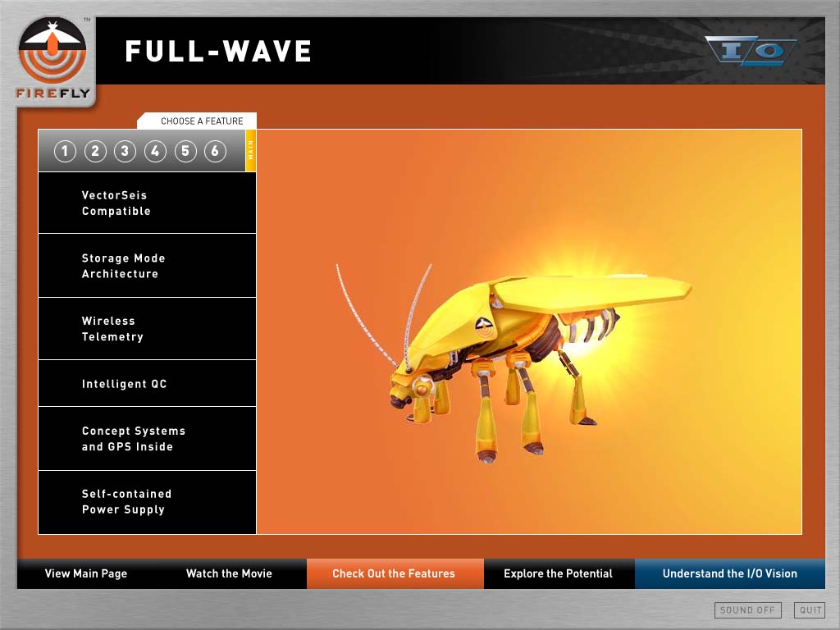Open Storage Mode Architecture feature
The image size is (840, 630).
click(147, 266)
